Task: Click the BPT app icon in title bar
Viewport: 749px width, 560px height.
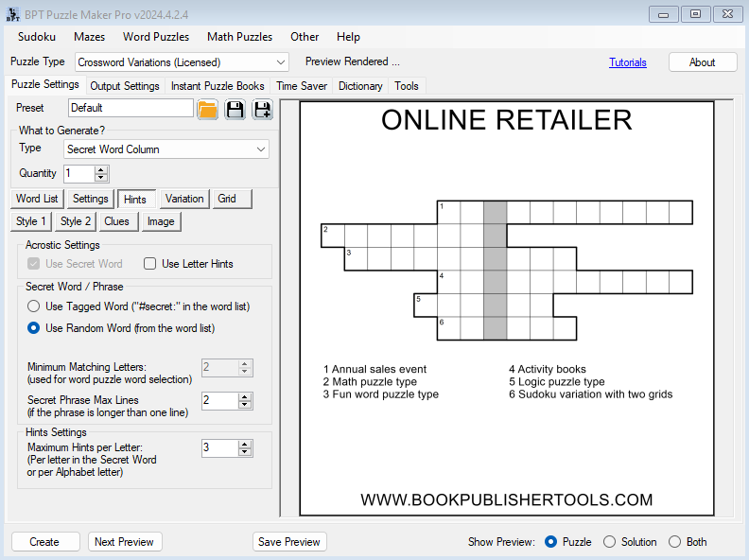Action: click(x=12, y=13)
